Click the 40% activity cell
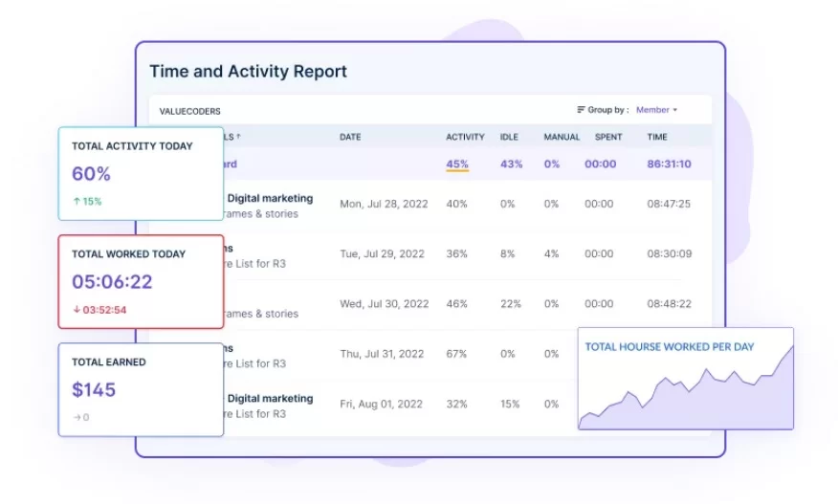The height and width of the screenshot is (504, 838). click(x=456, y=204)
